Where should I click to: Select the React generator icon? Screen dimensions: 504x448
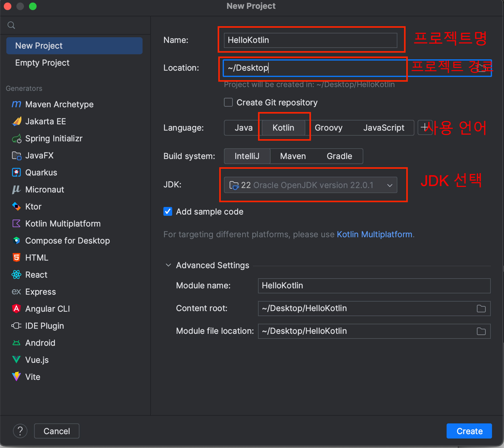(x=16, y=275)
